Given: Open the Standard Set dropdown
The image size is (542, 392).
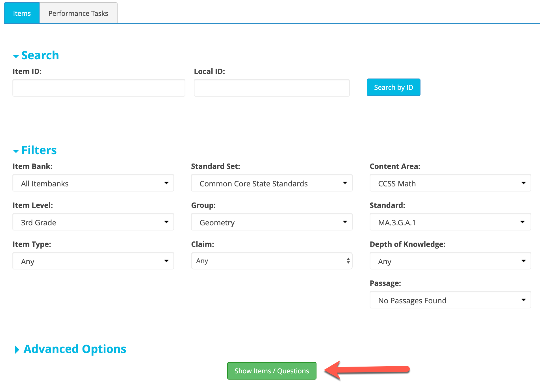Looking at the screenshot, I should (x=272, y=183).
